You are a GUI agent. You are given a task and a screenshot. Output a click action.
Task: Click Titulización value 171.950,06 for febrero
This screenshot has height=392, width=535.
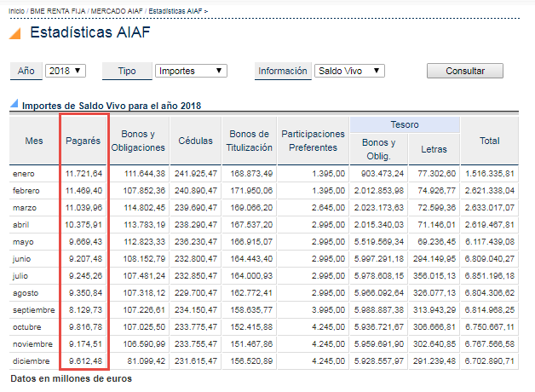click(251, 191)
